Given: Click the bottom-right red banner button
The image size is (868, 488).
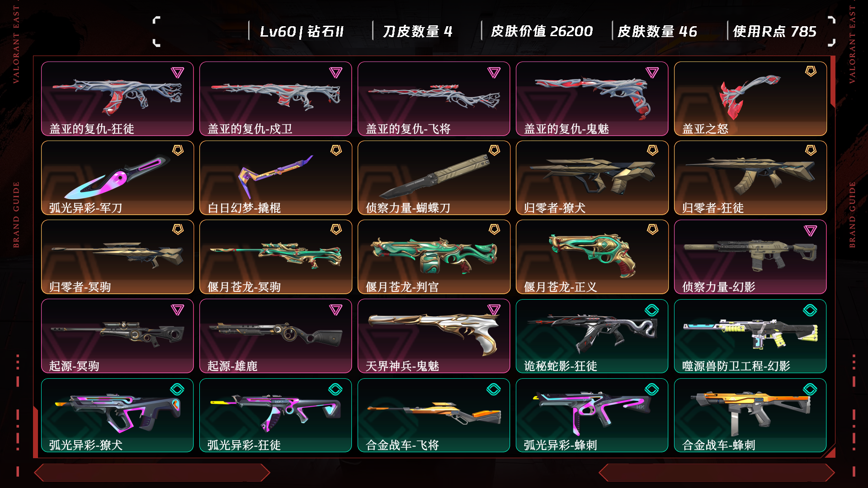Looking at the screenshot, I should tap(717, 473).
